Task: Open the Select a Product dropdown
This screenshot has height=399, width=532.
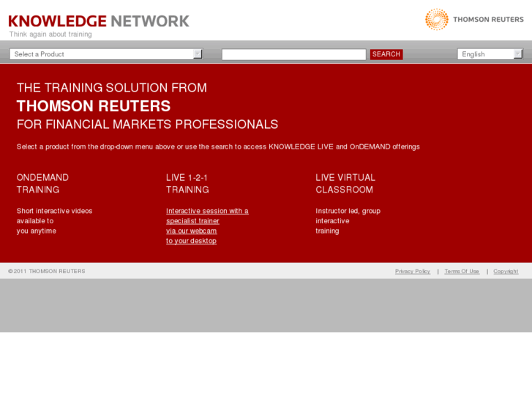Action: click(x=106, y=54)
